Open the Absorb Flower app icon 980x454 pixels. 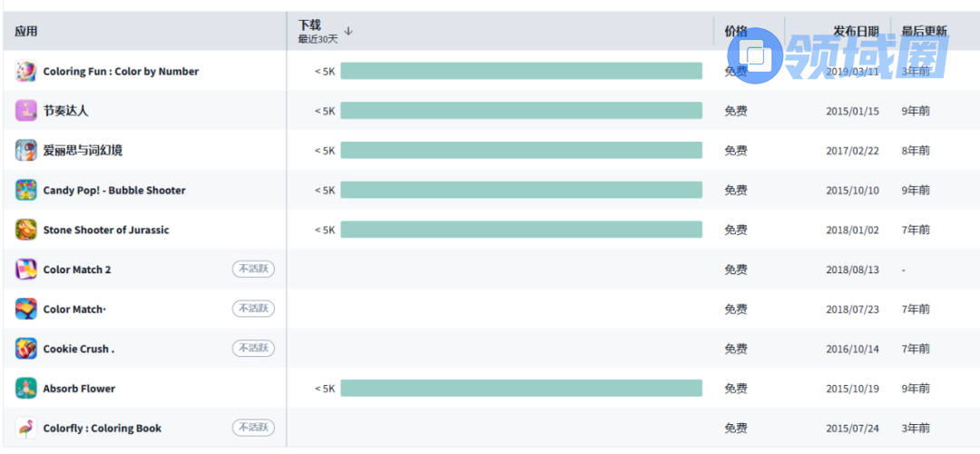coord(26,389)
